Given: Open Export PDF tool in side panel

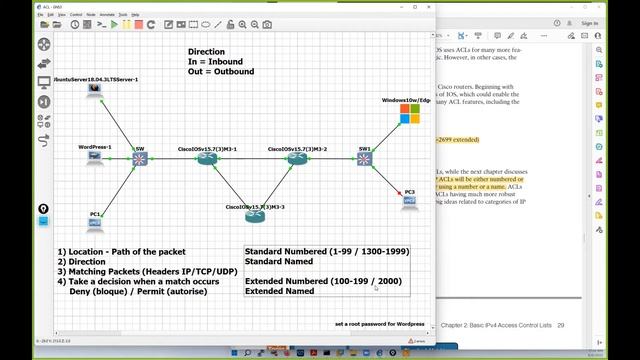Looking at the screenshot, I should (x=599, y=64).
